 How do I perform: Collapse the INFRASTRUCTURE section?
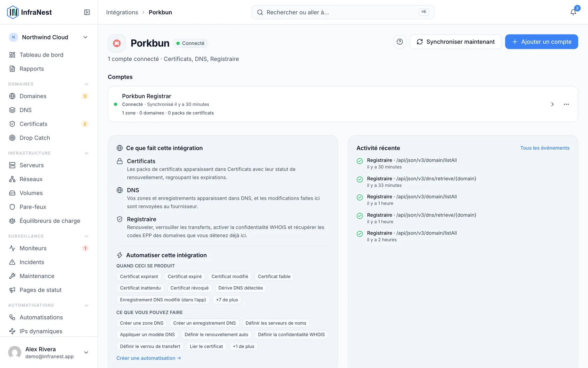pyautogui.click(x=86, y=153)
